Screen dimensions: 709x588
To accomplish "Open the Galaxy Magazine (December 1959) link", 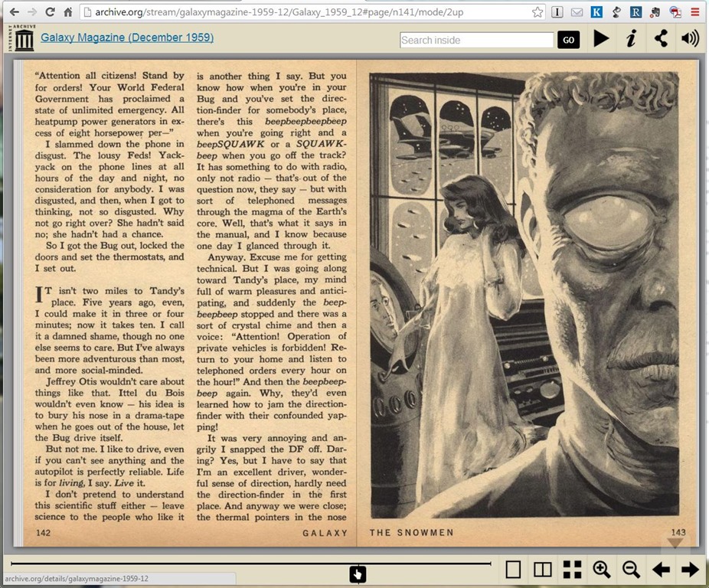I will click(127, 38).
